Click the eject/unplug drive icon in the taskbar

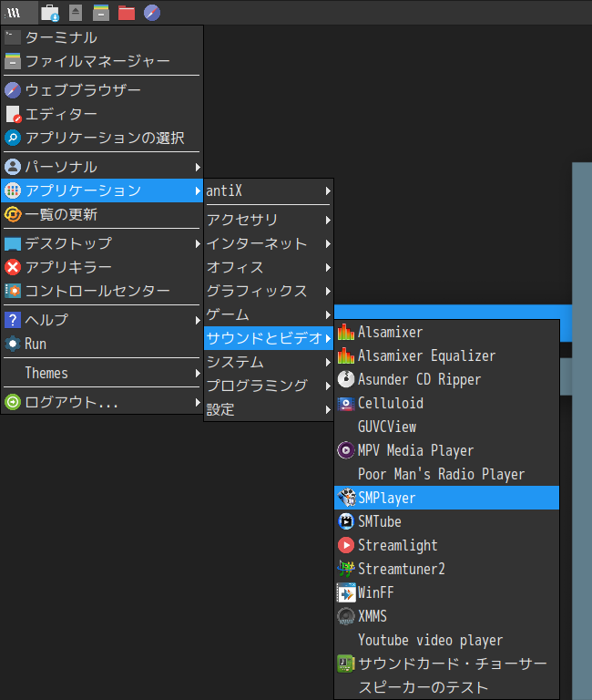pos(76,13)
